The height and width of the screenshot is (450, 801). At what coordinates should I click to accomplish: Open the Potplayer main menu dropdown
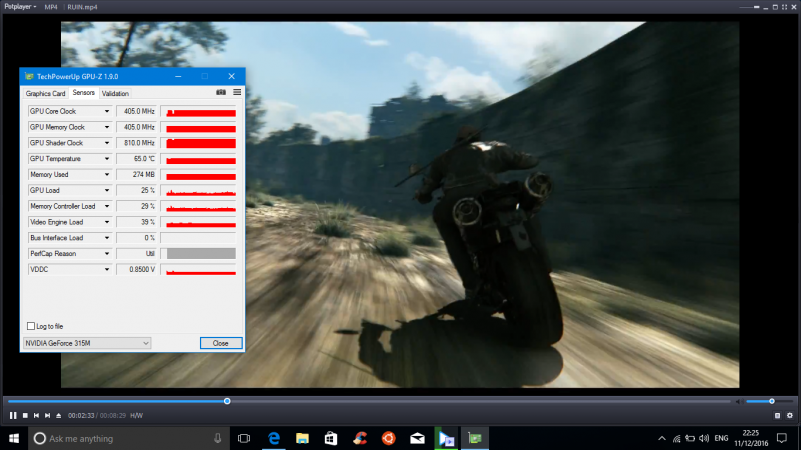pos(20,7)
